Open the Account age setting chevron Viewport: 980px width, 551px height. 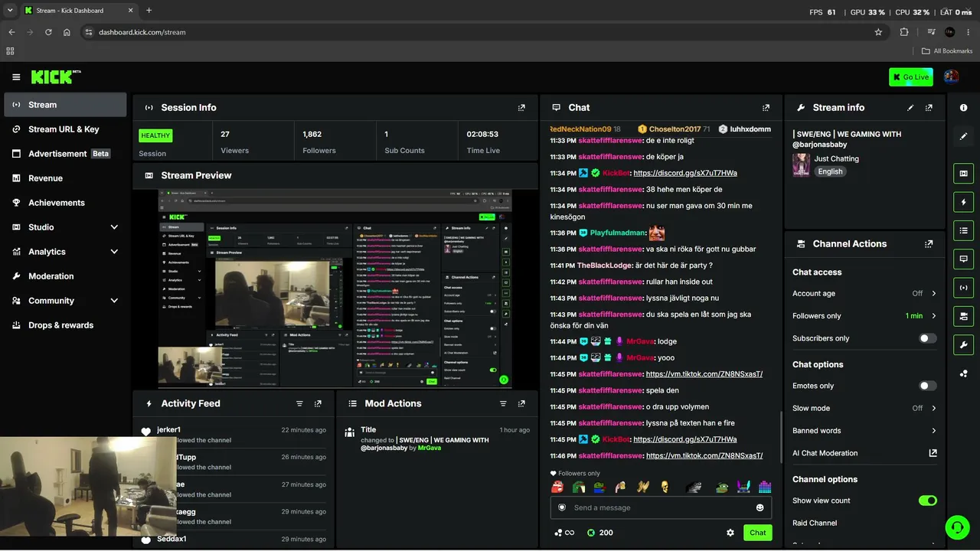tap(934, 293)
